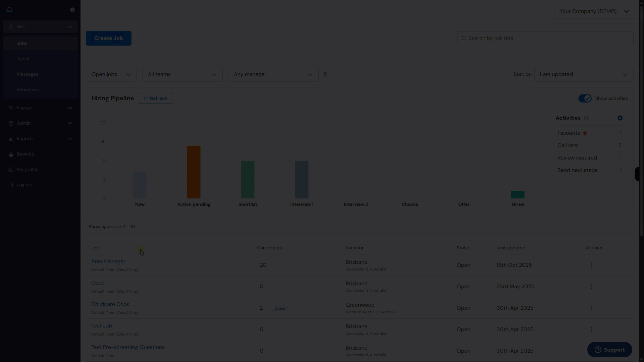Refresh the Hiring Pipeline

click(x=155, y=98)
